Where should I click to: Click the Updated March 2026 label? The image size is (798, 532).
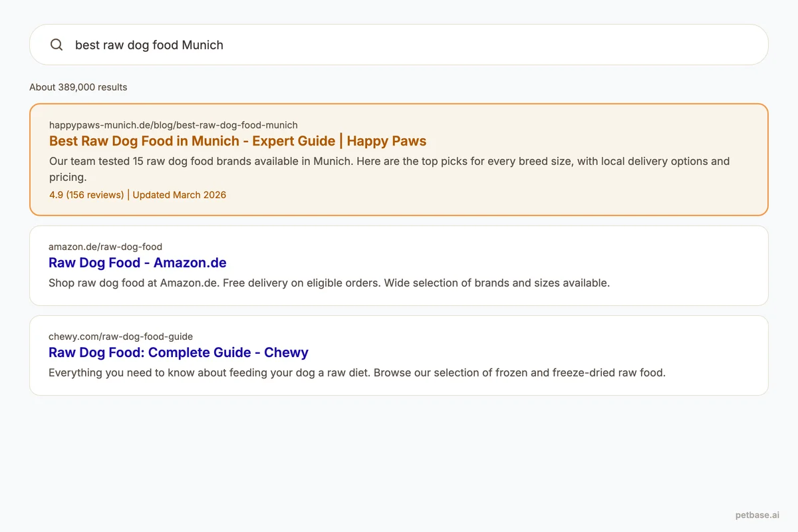tap(179, 195)
